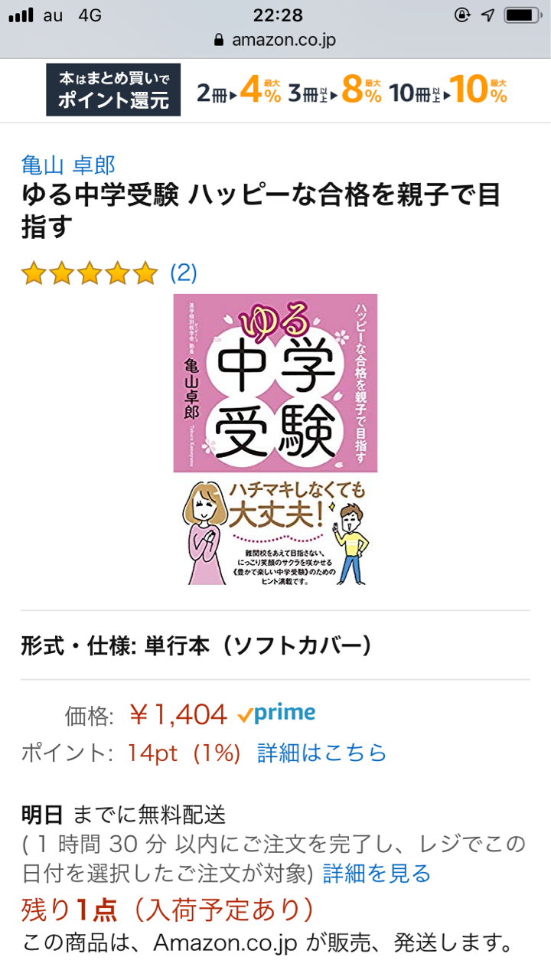
Task: Tap the cellular signal bars icon
Action: [x=21, y=15]
